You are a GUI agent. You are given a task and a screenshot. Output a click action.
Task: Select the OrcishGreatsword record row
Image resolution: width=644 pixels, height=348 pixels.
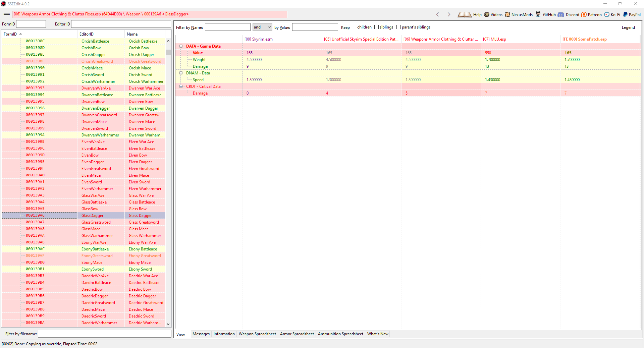[84, 61]
